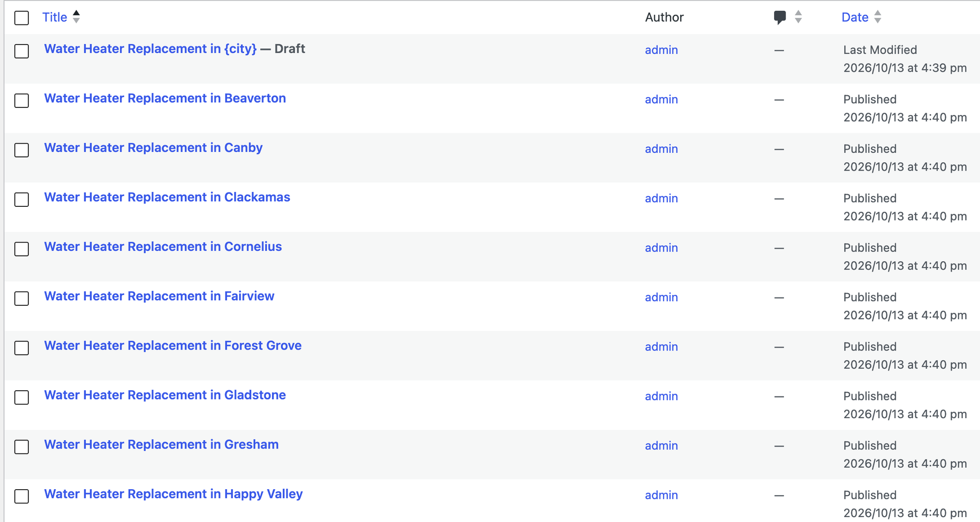The height and width of the screenshot is (522, 980).
Task: Click the Date column sort arrows
Action: (x=878, y=17)
